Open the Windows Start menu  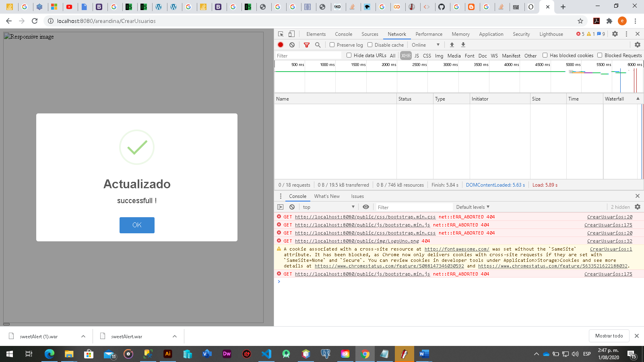10,354
